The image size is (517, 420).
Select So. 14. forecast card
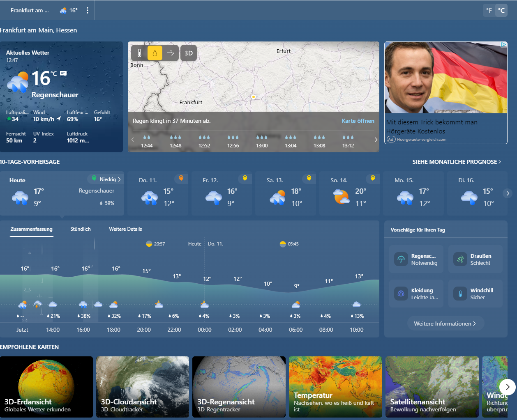pyautogui.click(x=349, y=193)
